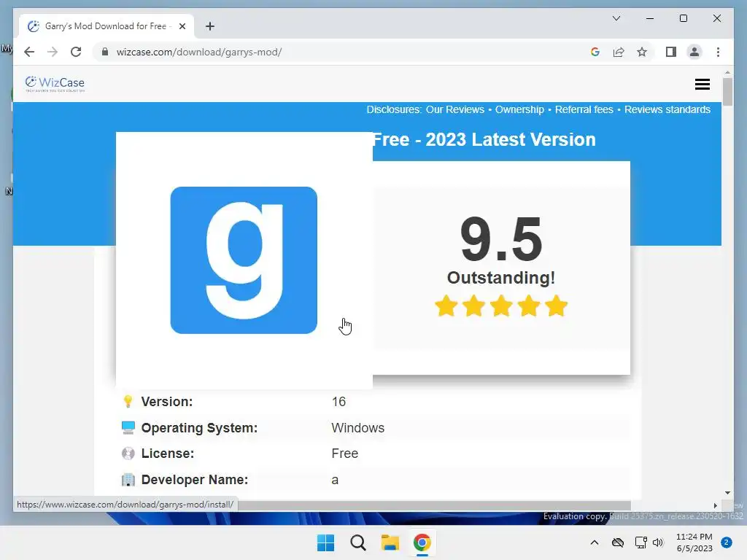Click the License disc icon
This screenshot has height=560, width=747.
128,454
